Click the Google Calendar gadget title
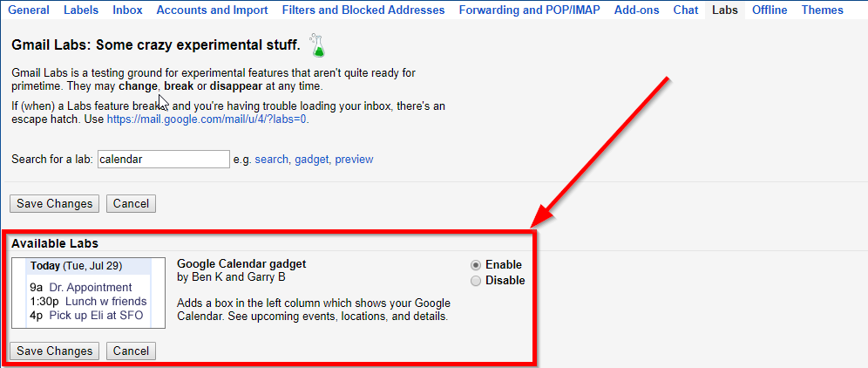Image resolution: width=868 pixels, height=368 pixels. (241, 264)
